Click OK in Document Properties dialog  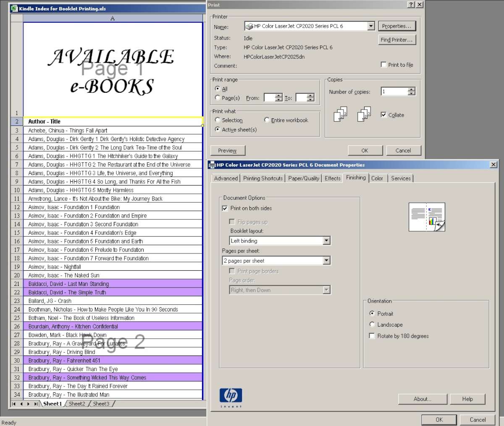(x=439, y=420)
